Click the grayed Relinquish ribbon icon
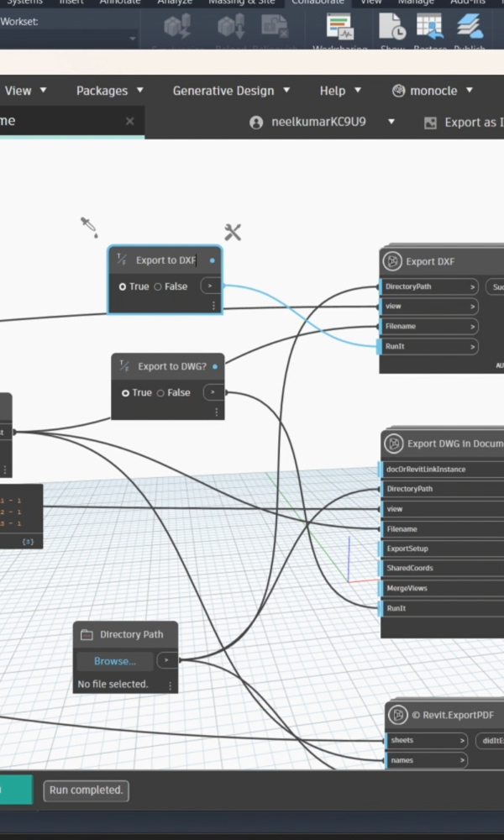This screenshot has height=840, width=504. 275,26
